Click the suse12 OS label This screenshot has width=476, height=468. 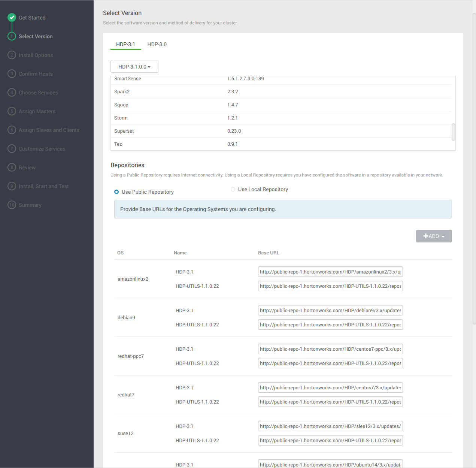pyautogui.click(x=125, y=433)
